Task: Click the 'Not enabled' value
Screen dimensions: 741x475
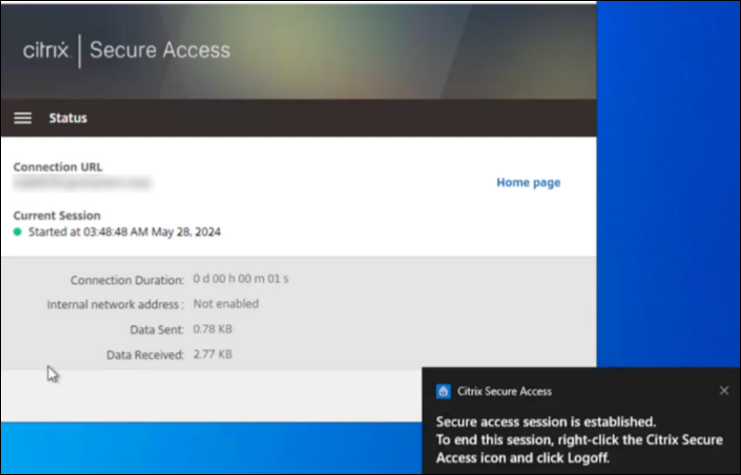Action: pyautogui.click(x=226, y=303)
